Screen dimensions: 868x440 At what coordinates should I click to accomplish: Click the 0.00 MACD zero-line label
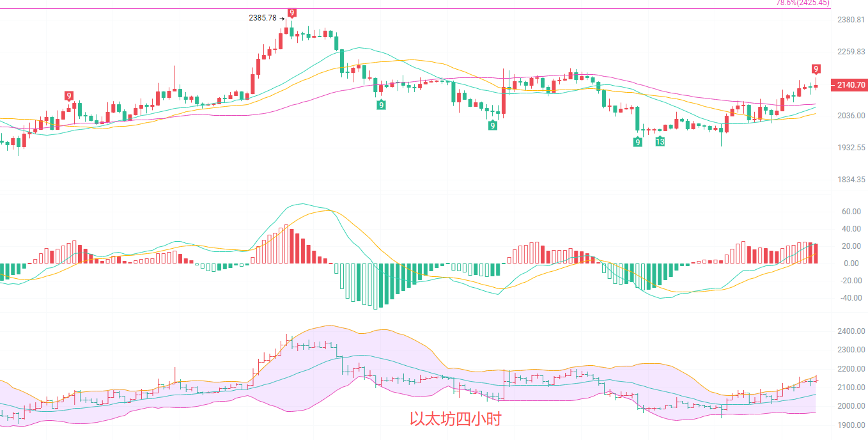[851, 263]
